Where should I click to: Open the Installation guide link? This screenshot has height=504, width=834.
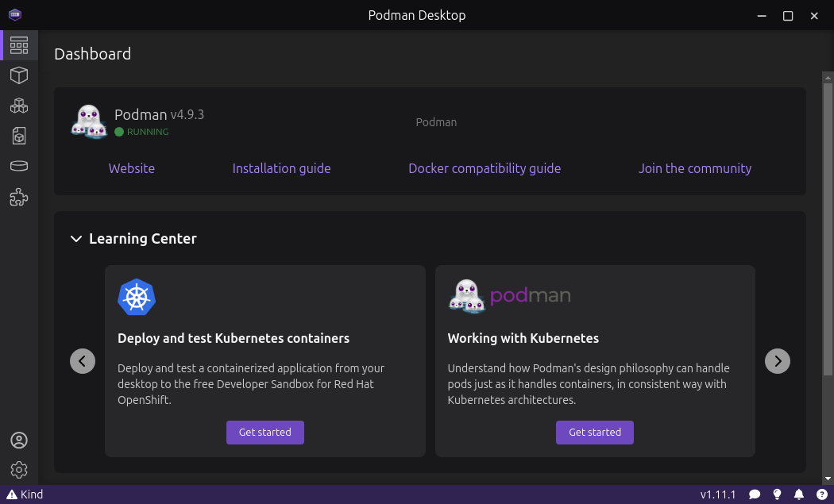coord(281,168)
